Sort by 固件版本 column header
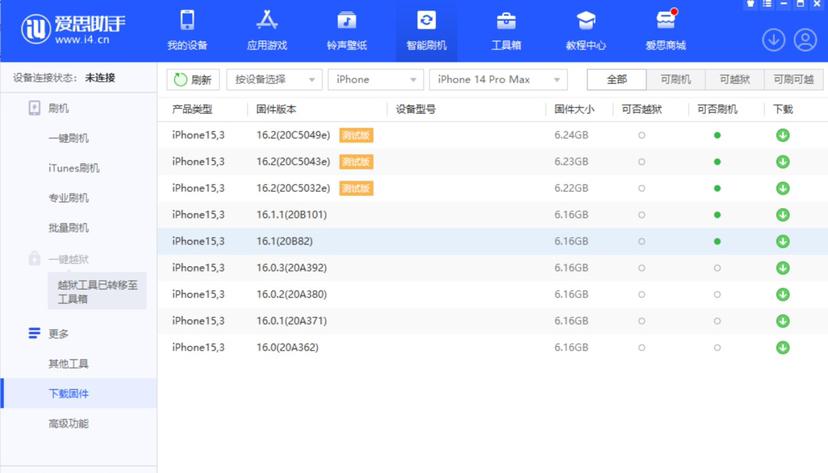 coord(276,109)
